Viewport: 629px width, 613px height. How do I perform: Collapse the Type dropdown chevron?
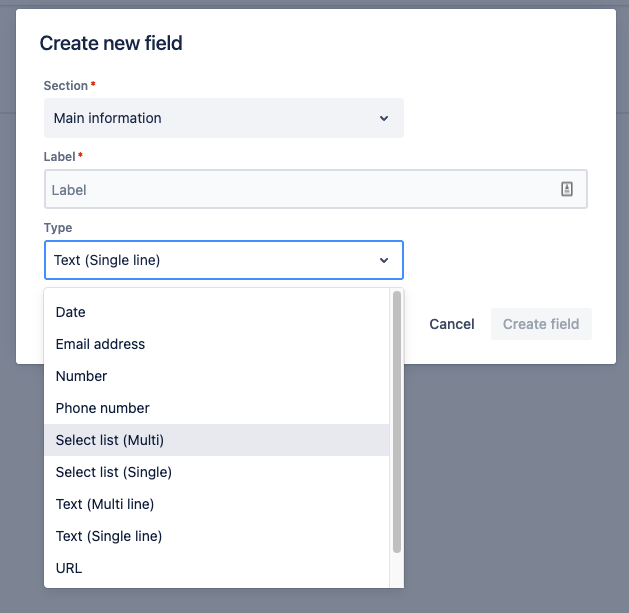click(384, 260)
